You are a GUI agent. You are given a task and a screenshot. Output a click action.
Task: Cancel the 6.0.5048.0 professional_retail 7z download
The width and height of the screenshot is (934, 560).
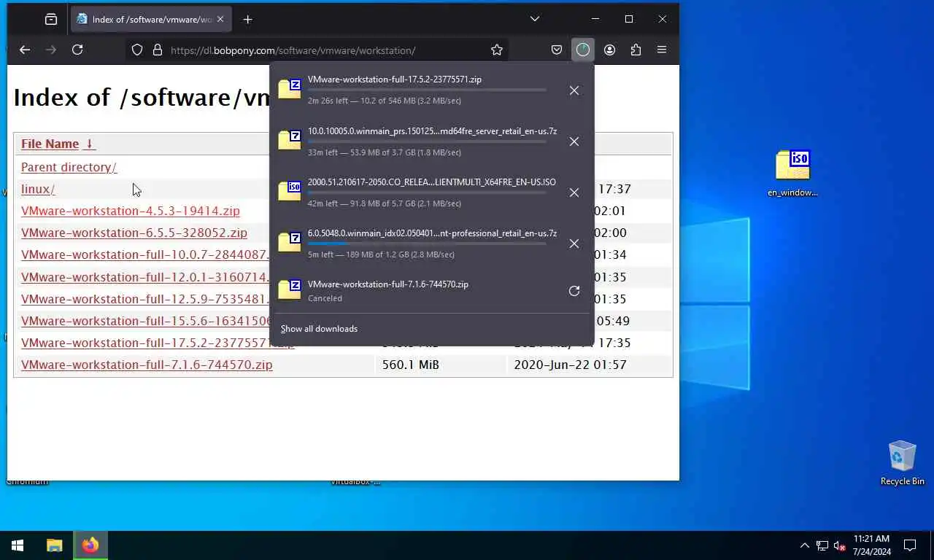click(574, 244)
